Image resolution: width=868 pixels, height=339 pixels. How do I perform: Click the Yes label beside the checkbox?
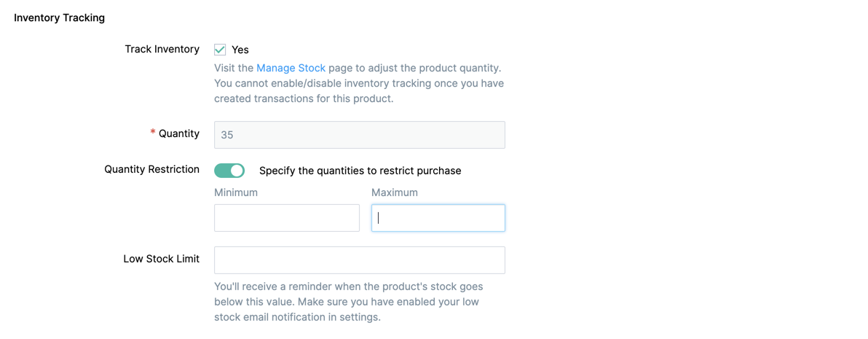tap(240, 50)
